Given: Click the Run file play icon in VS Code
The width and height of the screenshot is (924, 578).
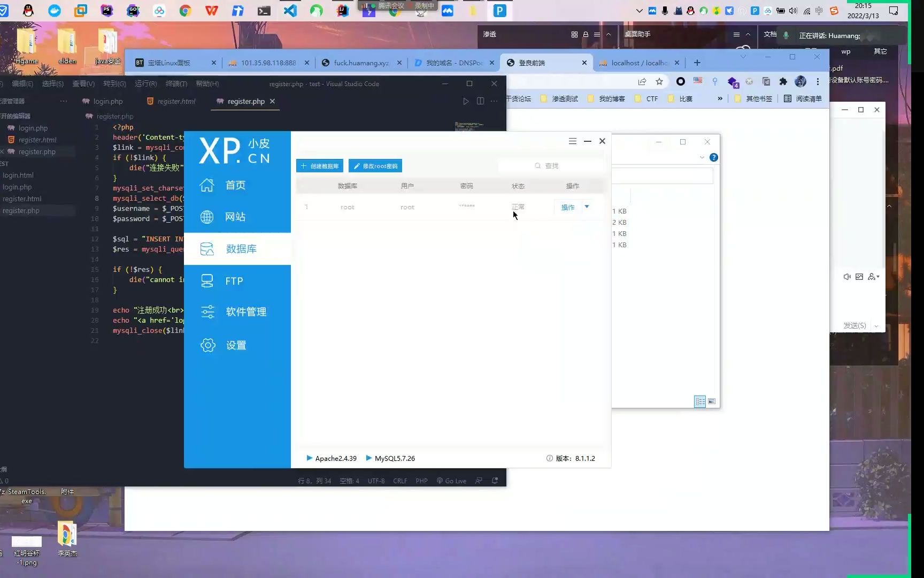Looking at the screenshot, I should point(466,101).
